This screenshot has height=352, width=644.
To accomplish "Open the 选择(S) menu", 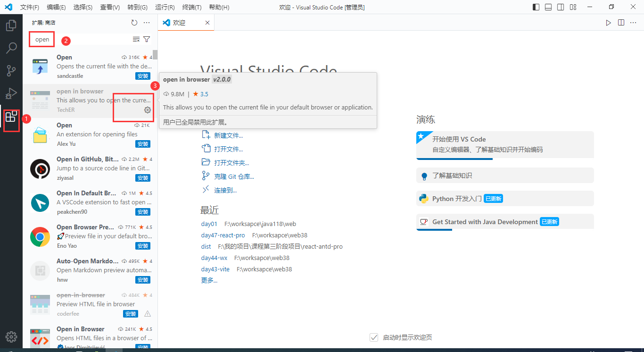I will coord(83,7).
